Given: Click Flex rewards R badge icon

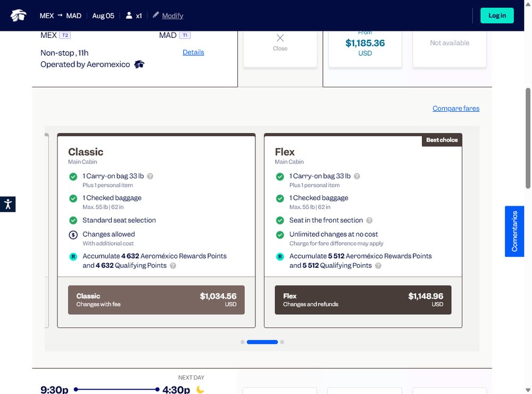Looking at the screenshot, I should tap(280, 257).
